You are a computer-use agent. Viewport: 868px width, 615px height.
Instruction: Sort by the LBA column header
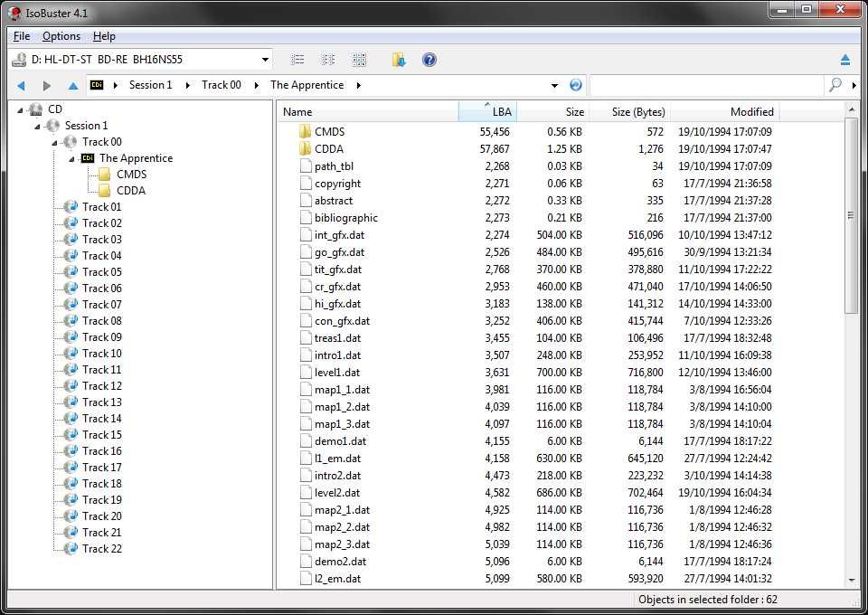487,111
